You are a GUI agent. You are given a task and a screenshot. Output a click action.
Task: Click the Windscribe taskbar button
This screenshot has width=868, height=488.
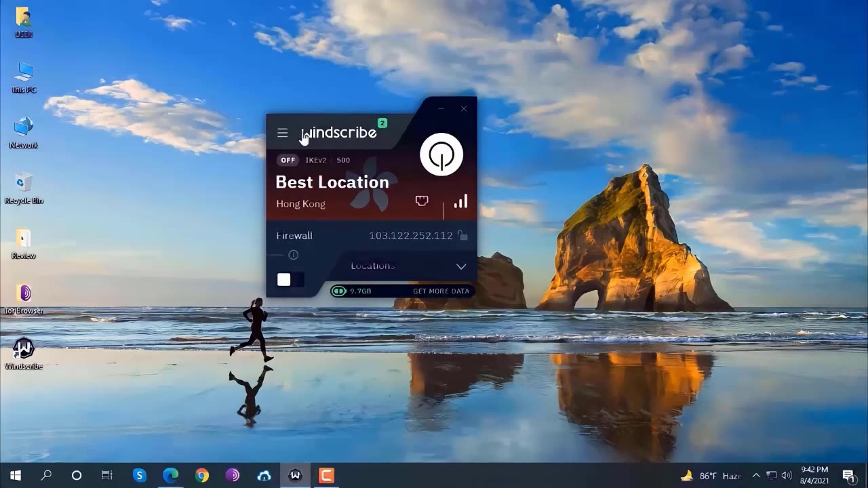click(295, 475)
